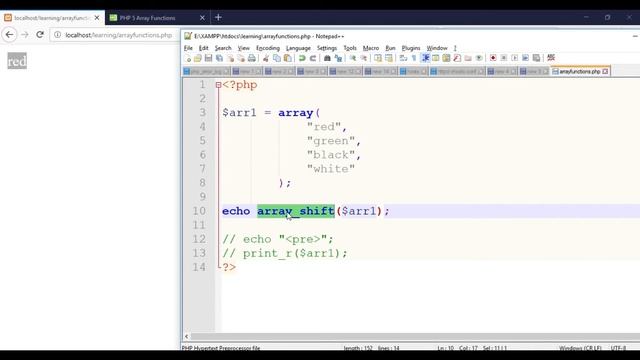The image size is (640, 360).
Task: Collapse the code fold marker beside line 1
Action: tap(218, 85)
